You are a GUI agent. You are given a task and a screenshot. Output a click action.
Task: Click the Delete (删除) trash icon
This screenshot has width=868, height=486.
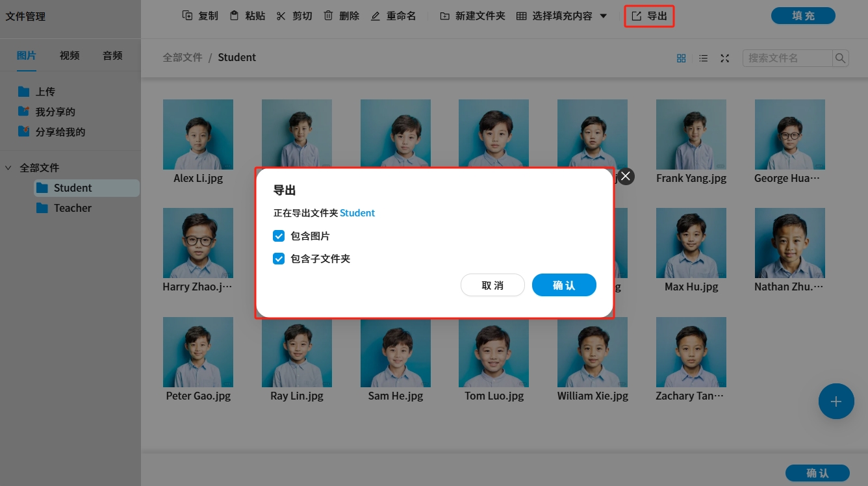point(328,16)
